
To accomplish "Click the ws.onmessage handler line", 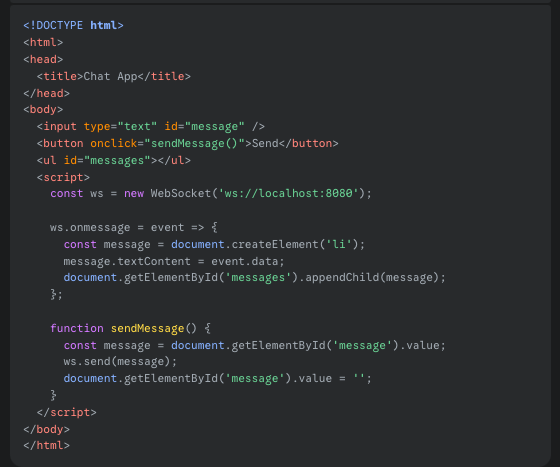I will 134,227.
